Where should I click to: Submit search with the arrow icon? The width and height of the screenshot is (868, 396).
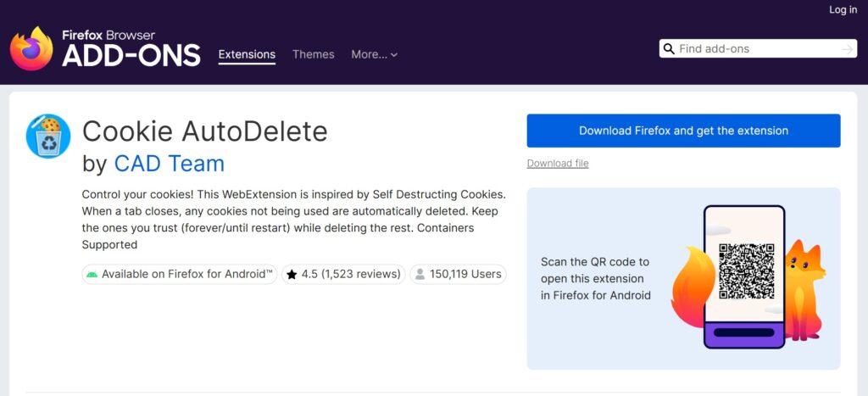tap(847, 49)
